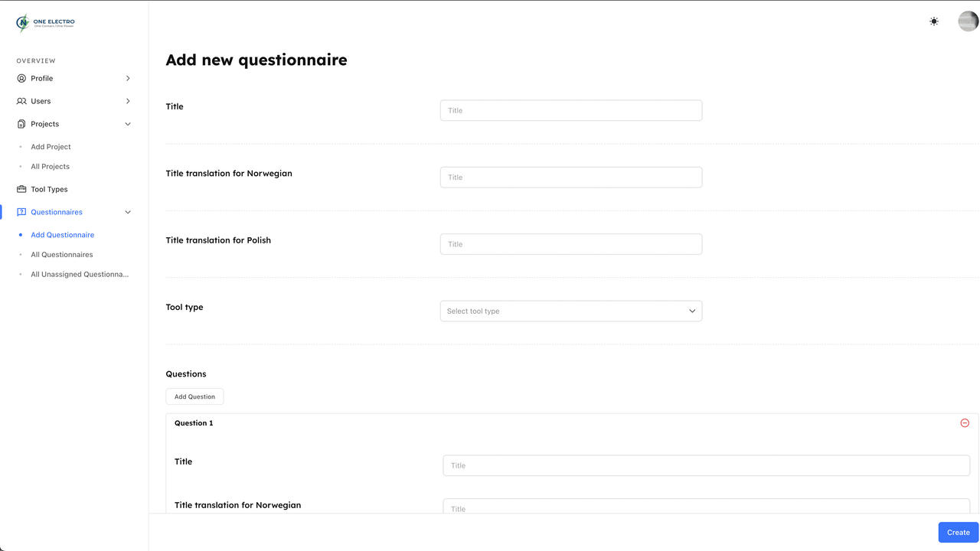
Task: Expand the Users submenu chevron
Action: (x=128, y=101)
